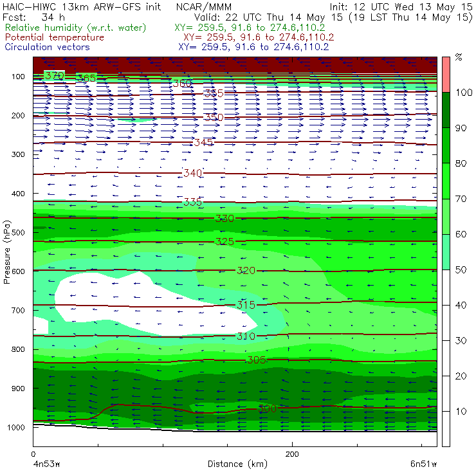Image resolution: width=476 pixels, height=476 pixels.
Task: Click the 80-90% green colorbar segment
Action: [446, 145]
